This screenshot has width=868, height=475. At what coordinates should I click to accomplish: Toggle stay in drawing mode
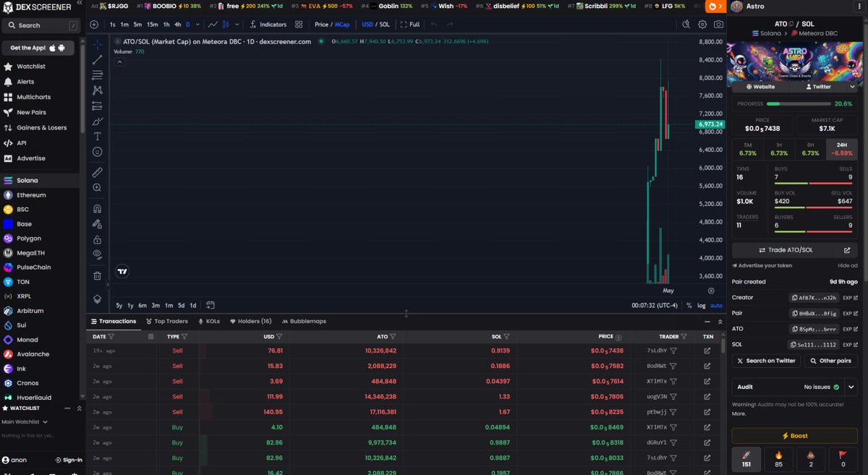97,224
